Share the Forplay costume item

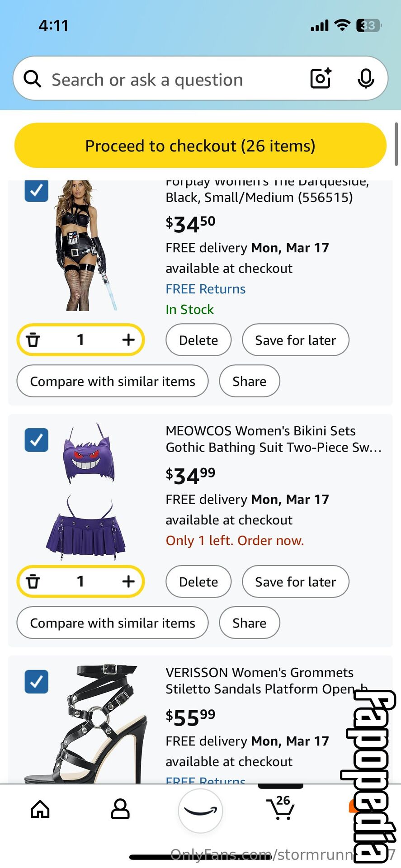point(250,381)
